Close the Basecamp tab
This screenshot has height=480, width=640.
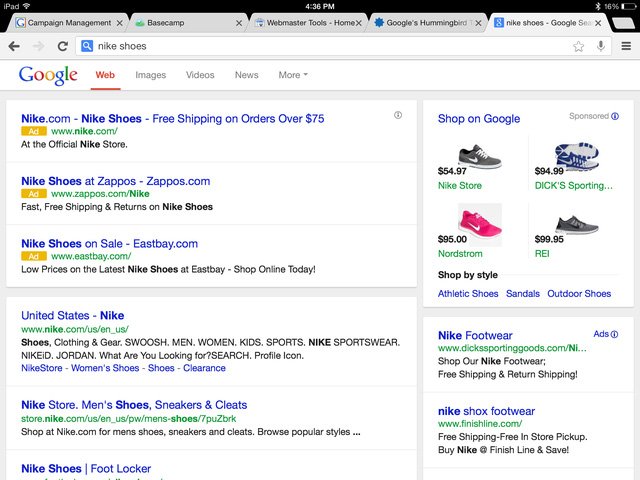click(x=239, y=23)
